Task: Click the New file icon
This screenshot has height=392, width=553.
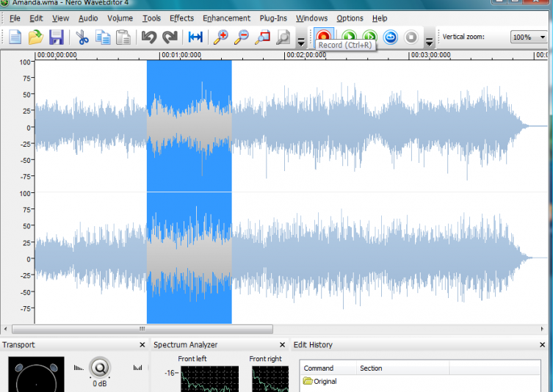Action: (15, 37)
